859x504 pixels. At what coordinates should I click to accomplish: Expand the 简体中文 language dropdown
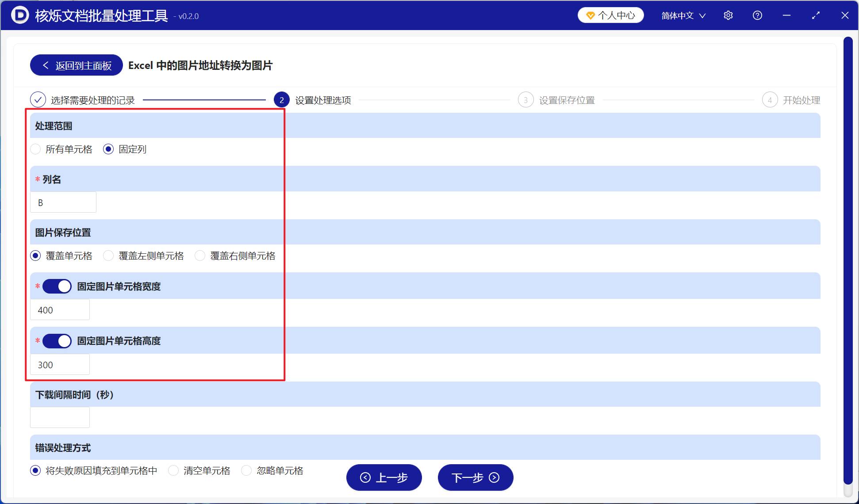tap(683, 15)
